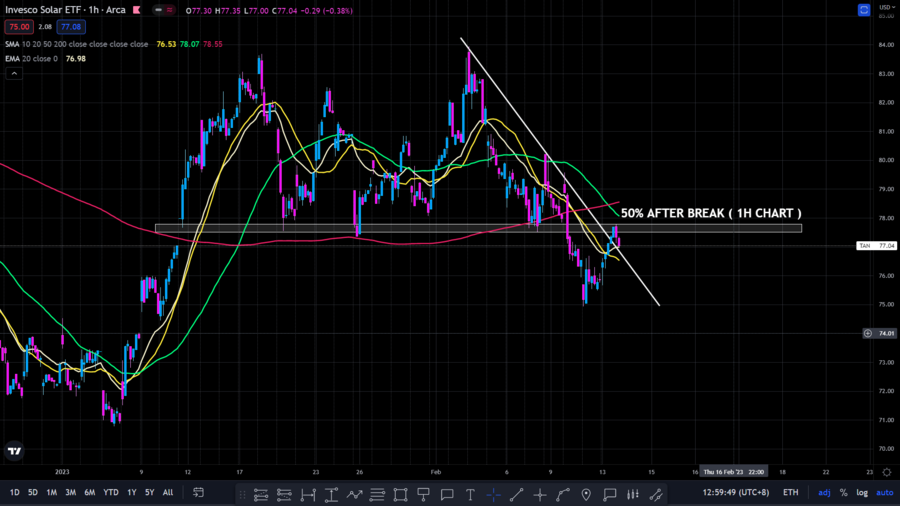Grab the drawing toolbar drag handle
The image size is (900, 506).
tap(242, 495)
